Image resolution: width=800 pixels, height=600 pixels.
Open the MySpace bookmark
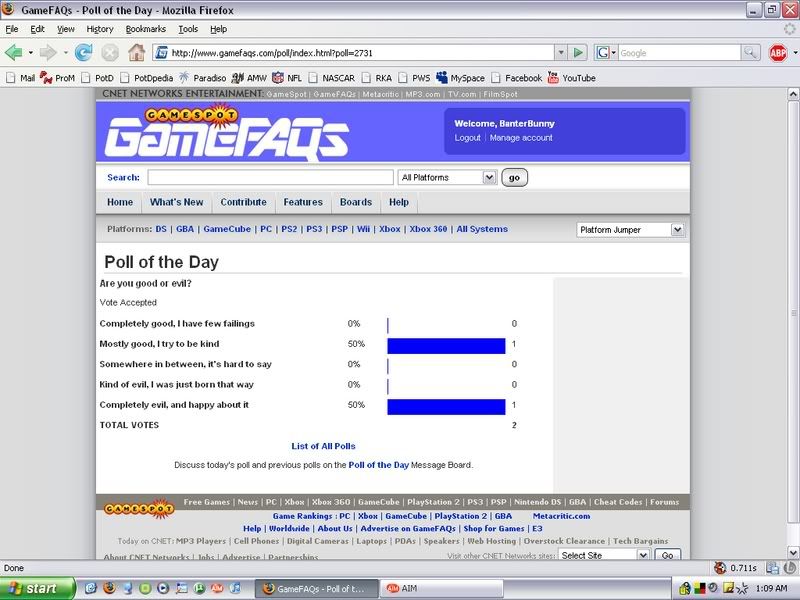click(460, 78)
